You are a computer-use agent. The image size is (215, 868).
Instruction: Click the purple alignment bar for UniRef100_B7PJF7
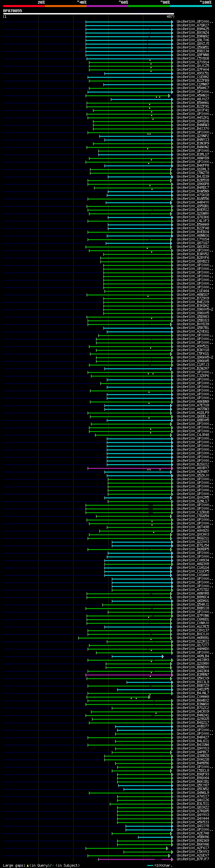point(136,859)
